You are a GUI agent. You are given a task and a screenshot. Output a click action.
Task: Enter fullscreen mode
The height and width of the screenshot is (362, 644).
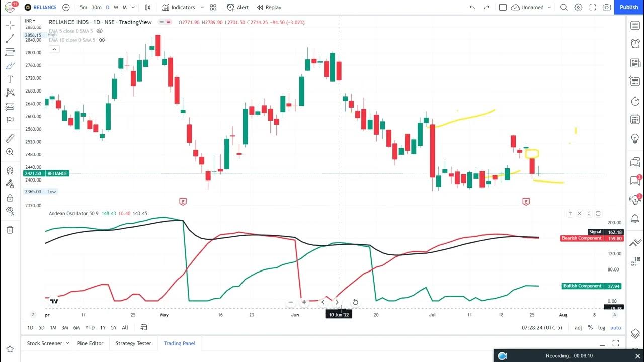coord(593,7)
